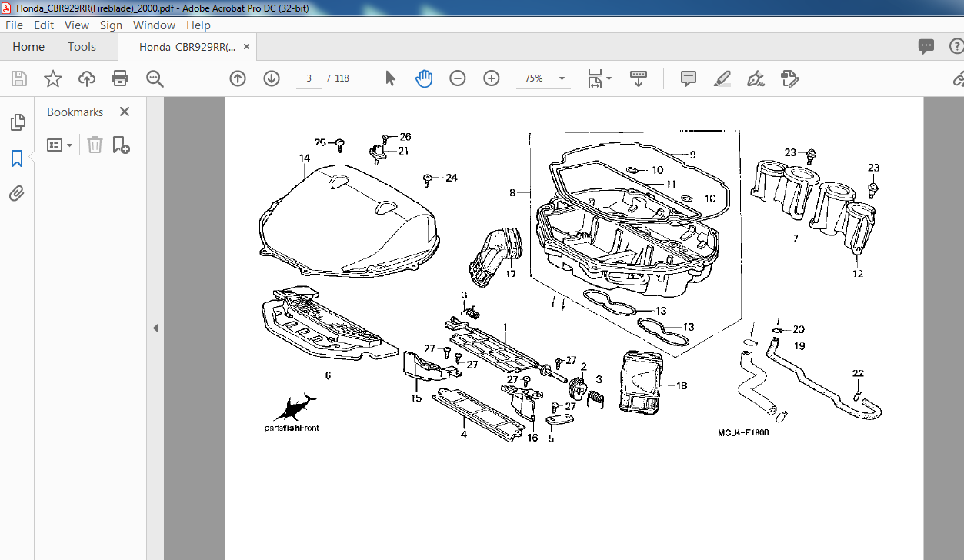964x560 pixels.
Task: Switch to the Home tab
Action: point(28,47)
